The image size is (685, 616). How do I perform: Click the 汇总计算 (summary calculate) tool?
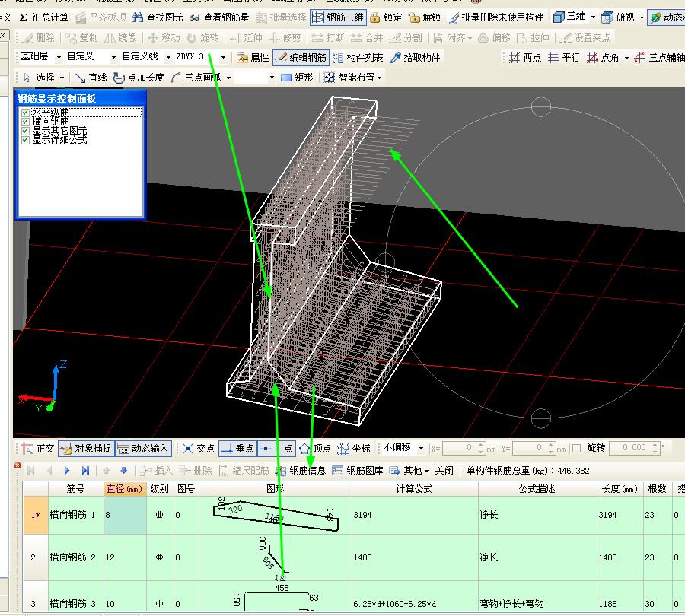pyautogui.click(x=43, y=17)
